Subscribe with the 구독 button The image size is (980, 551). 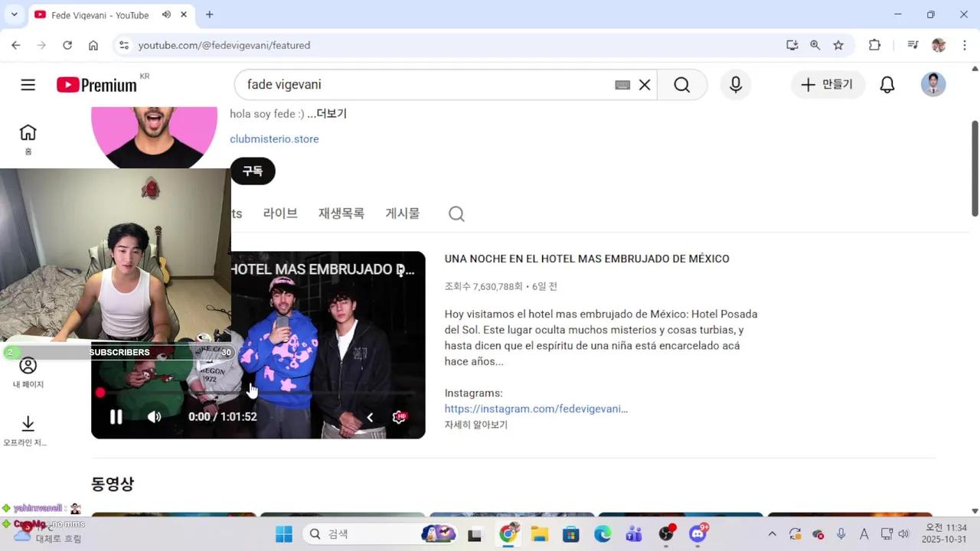253,171
